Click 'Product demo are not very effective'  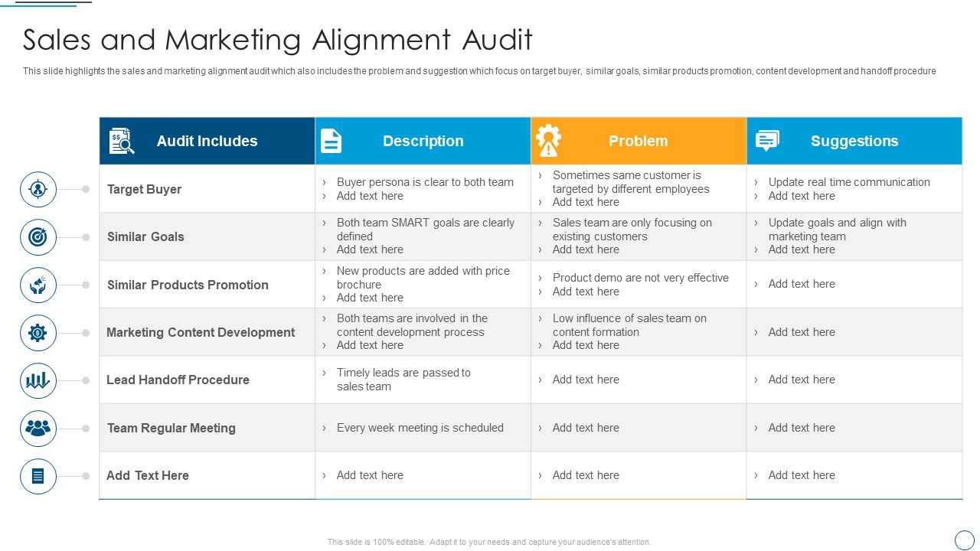(x=641, y=278)
